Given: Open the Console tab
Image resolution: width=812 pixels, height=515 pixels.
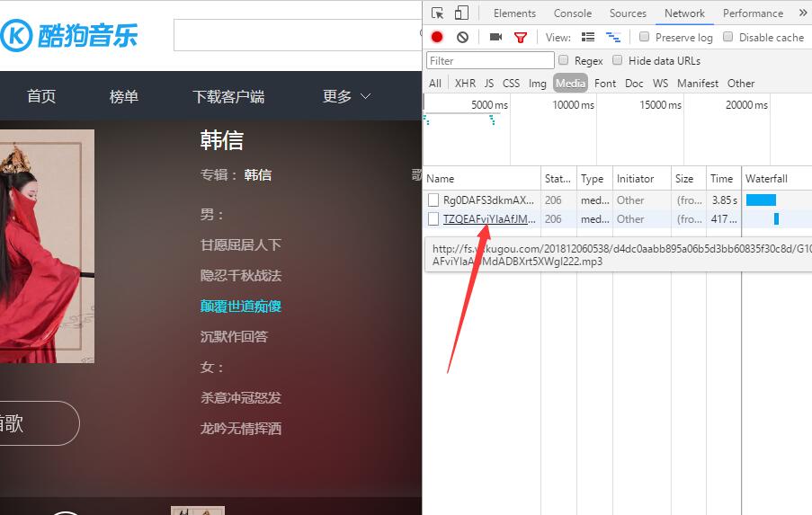Looking at the screenshot, I should (572, 13).
